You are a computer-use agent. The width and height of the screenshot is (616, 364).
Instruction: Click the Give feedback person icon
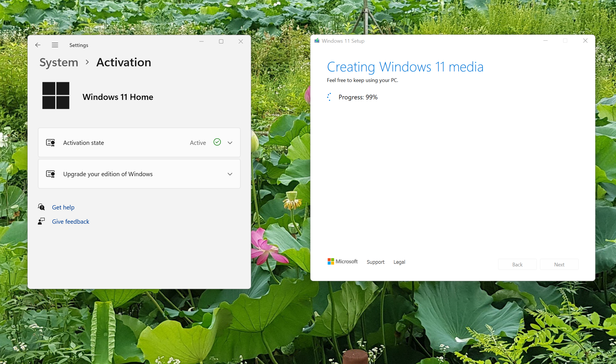(41, 221)
